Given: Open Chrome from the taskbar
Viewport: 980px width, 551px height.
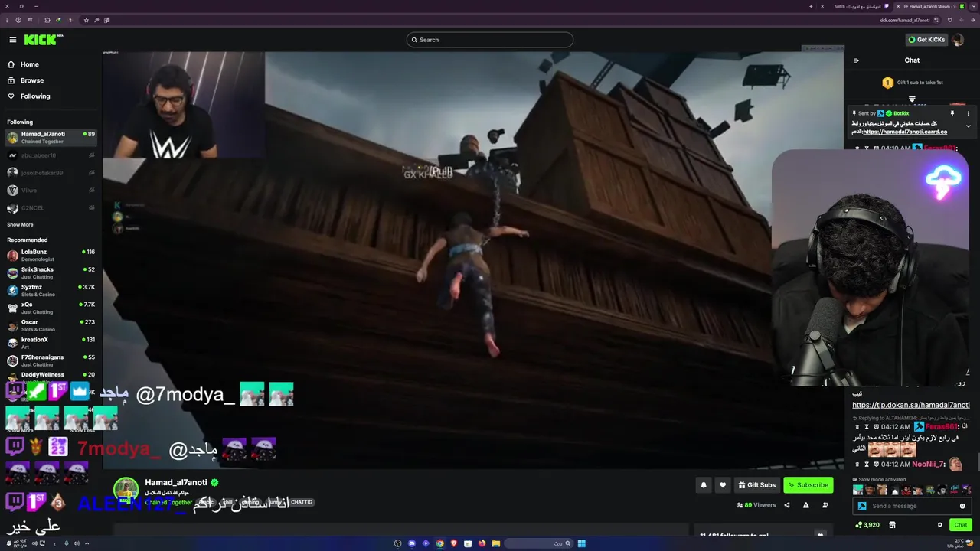Looking at the screenshot, I should pos(439,543).
